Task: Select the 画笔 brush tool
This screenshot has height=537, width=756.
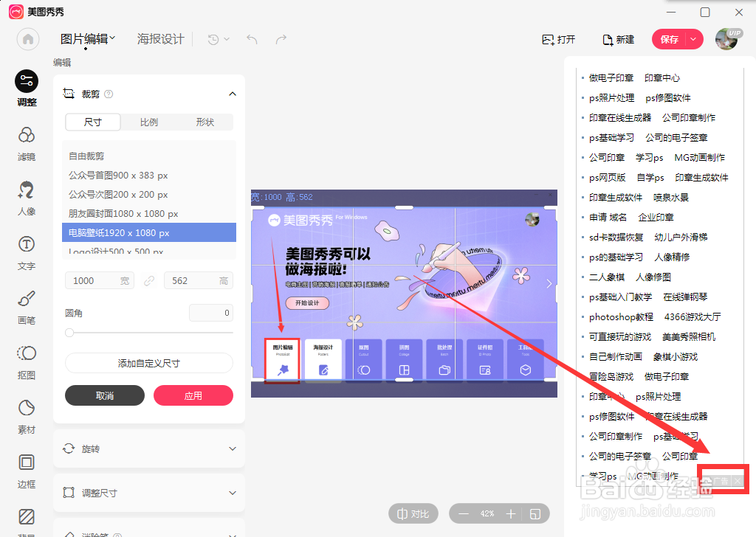Action: click(27, 308)
